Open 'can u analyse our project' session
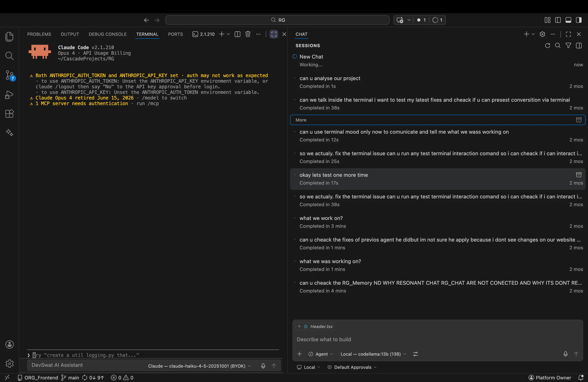588x382 pixels. [x=438, y=82]
